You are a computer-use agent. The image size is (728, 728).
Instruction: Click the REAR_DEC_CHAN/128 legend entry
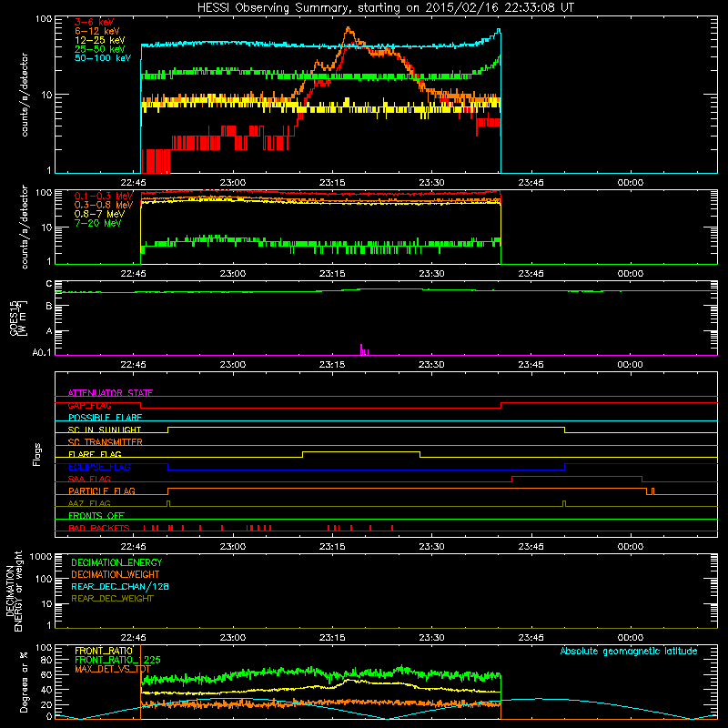click(120, 586)
